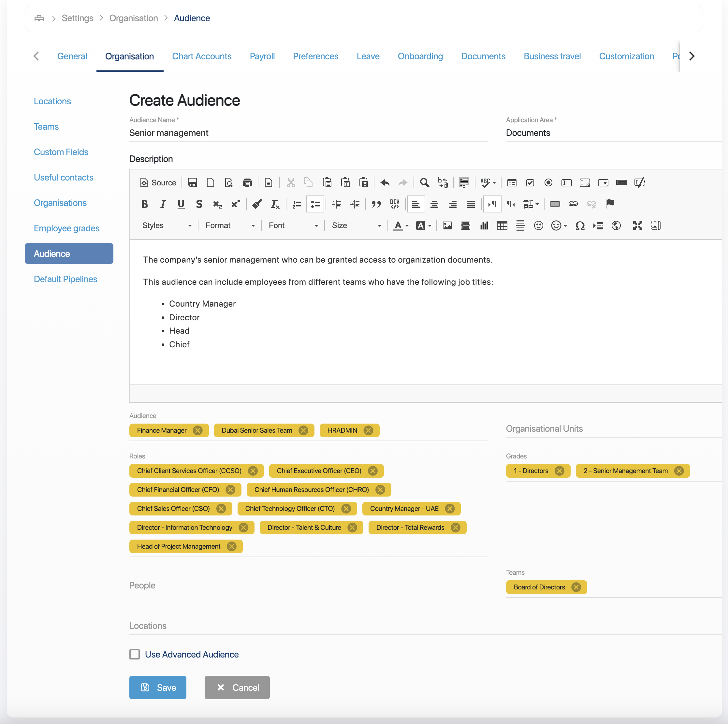The height and width of the screenshot is (724, 728).
Task: Insert a checkbox form element
Action: click(530, 183)
